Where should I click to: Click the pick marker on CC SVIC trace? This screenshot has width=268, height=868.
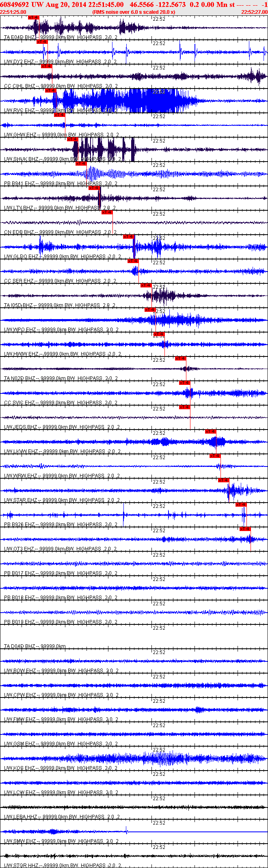coord(184,383)
